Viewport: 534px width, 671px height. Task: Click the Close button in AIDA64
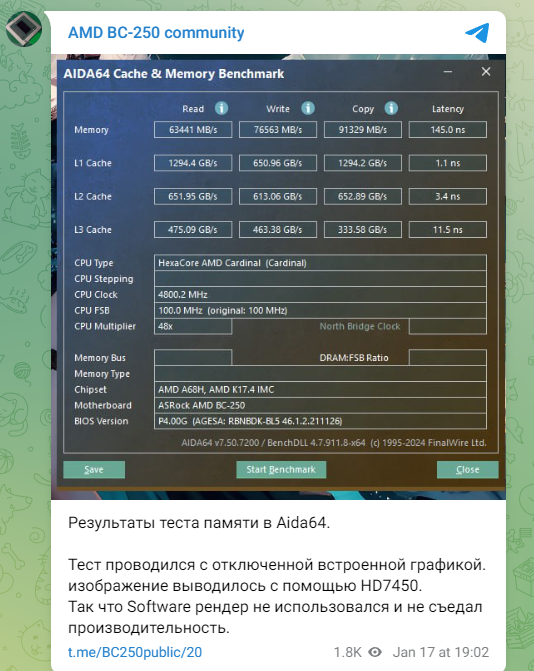(468, 469)
